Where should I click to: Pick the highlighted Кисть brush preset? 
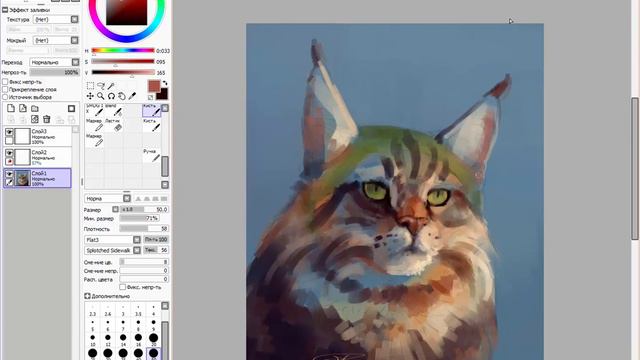[x=151, y=110]
